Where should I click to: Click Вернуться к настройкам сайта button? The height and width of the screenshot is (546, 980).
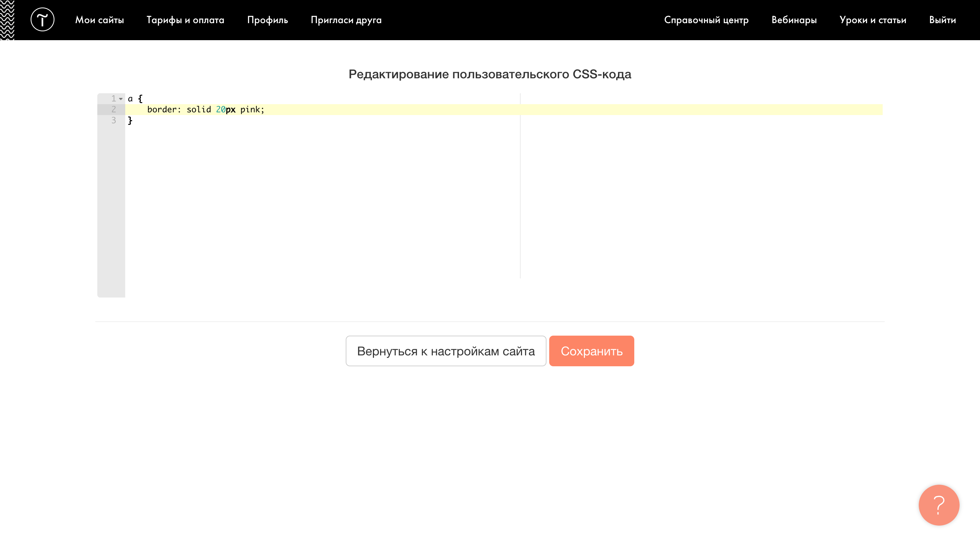tap(446, 351)
